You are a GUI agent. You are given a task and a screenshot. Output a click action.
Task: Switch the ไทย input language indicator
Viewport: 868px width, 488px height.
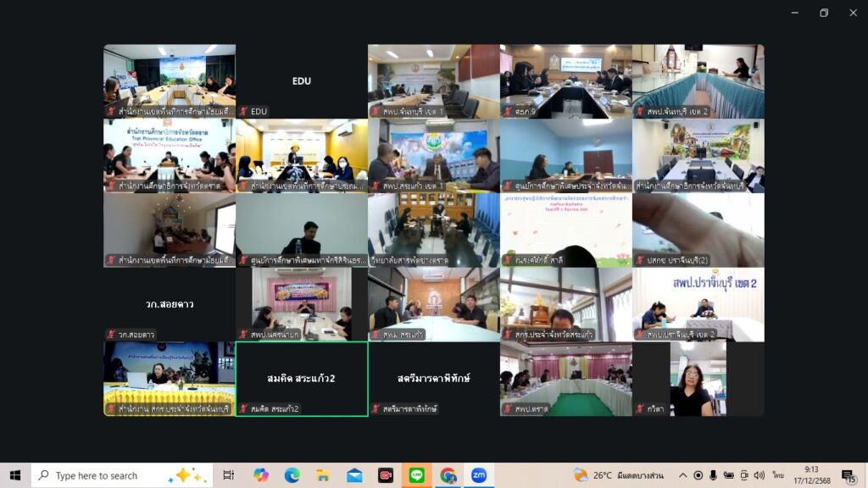point(778,475)
